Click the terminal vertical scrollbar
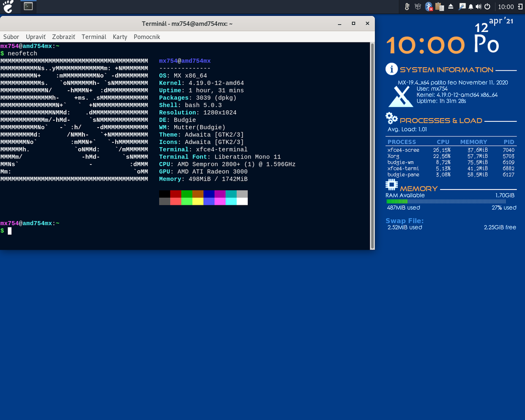This screenshot has width=525, height=420. [372, 146]
